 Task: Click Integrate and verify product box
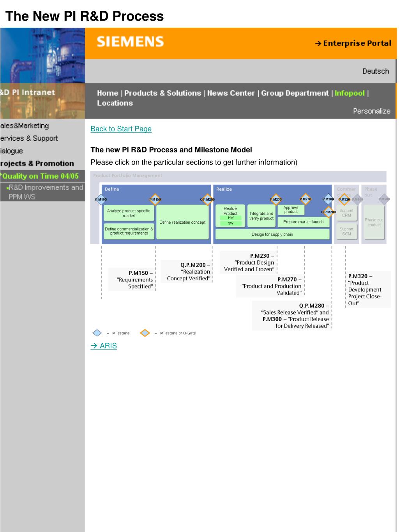pyautogui.click(x=261, y=216)
